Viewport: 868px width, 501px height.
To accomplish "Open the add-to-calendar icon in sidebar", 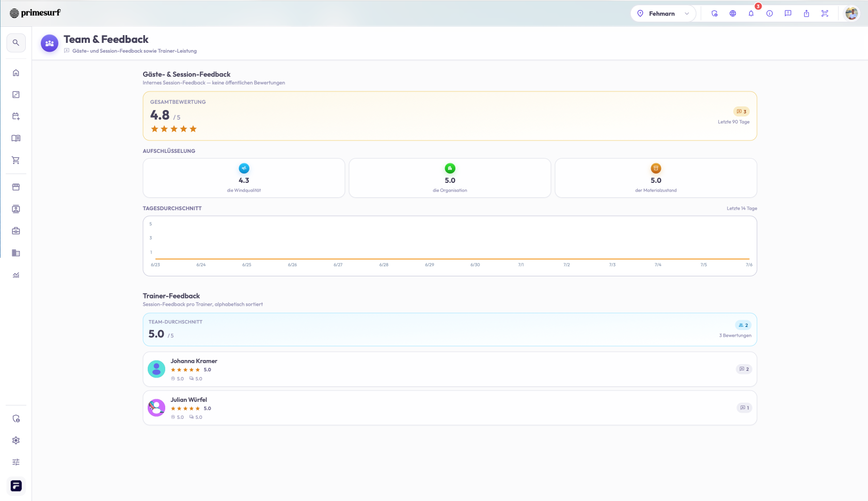I will 16,116.
